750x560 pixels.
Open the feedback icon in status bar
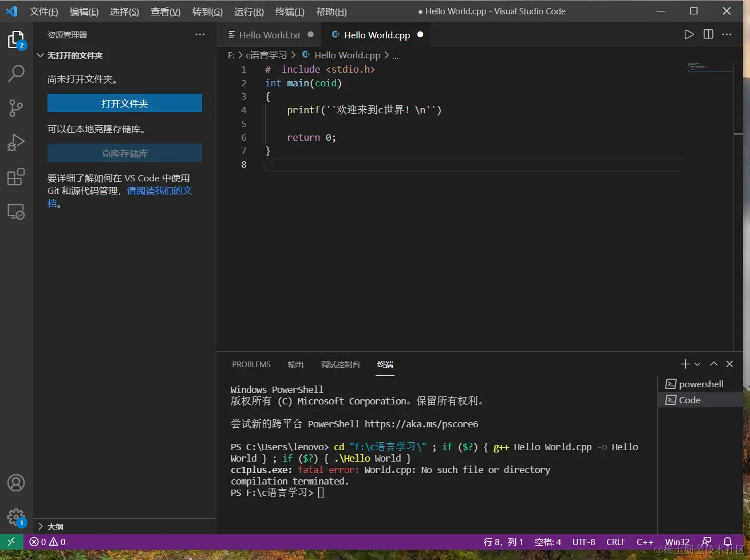pos(707,542)
